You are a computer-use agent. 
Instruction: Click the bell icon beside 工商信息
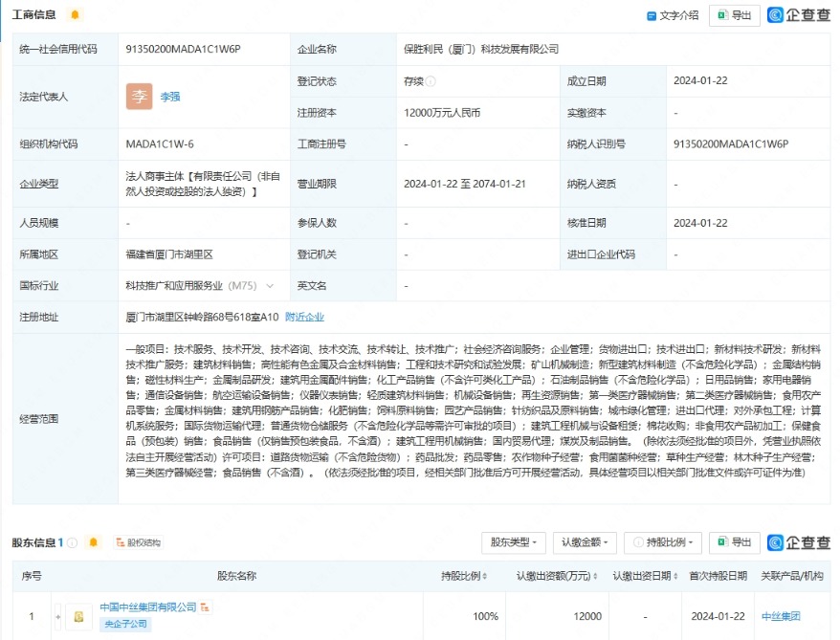(x=75, y=15)
